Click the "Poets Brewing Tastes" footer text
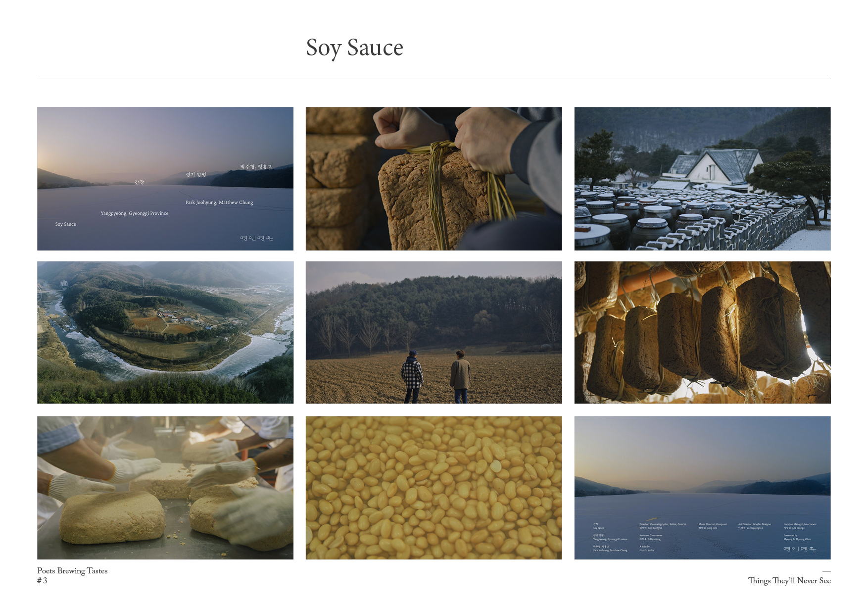The image size is (868, 614). pyautogui.click(x=72, y=571)
